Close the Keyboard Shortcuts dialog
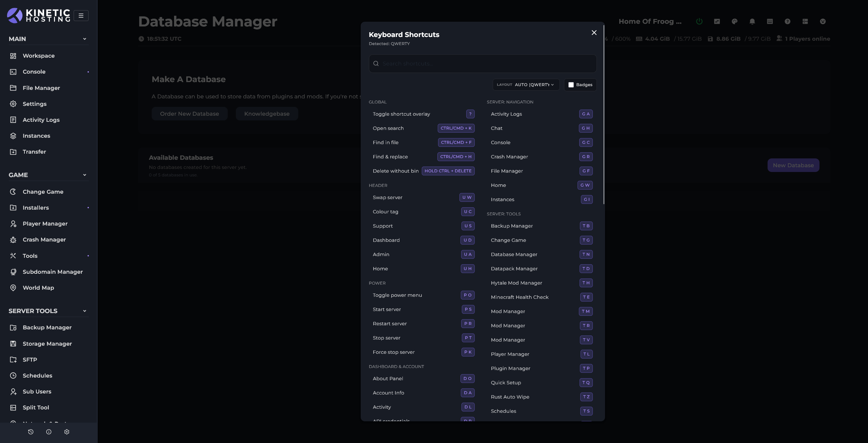This screenshot has width=868, height=443. tap(594, 33)
